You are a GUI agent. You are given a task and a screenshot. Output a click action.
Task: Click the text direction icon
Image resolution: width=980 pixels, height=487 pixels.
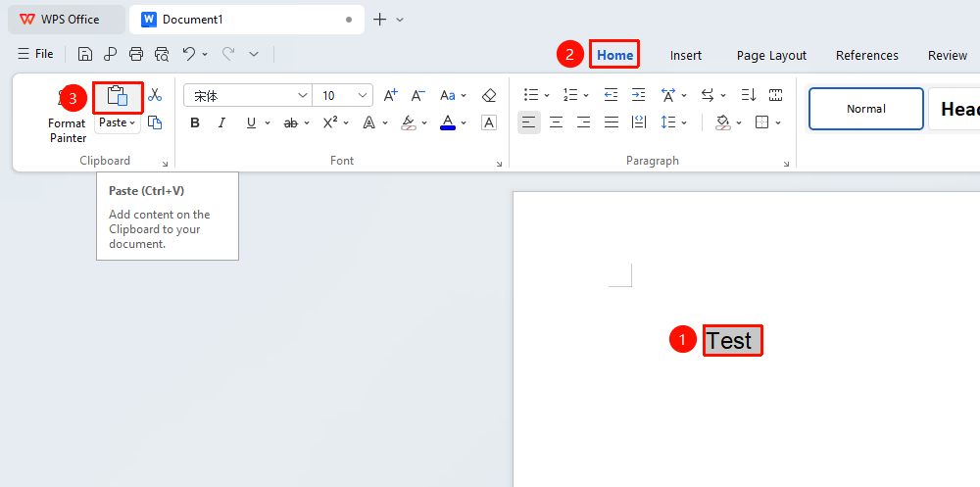click(708, 95)
